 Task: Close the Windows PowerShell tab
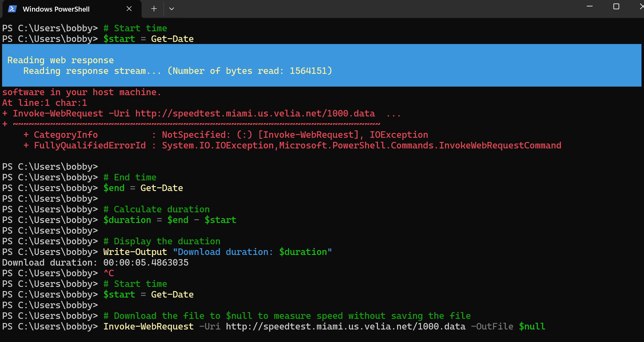(x=129, y=9)
